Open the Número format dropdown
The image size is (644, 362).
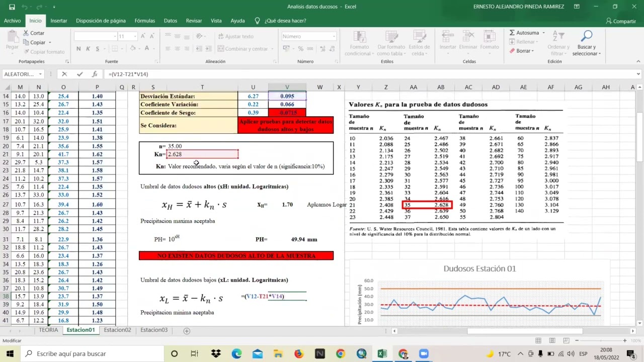click(x=334, y=36)
